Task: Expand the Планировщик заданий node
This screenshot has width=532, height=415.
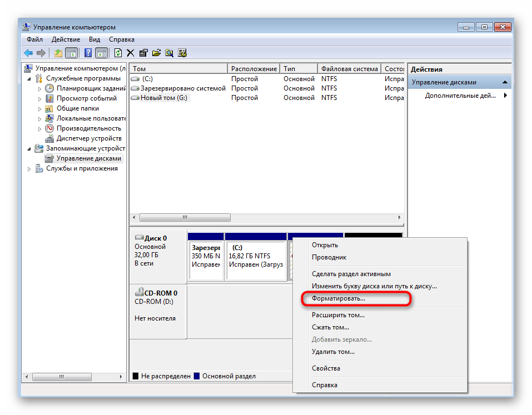Action: click(39, 89)
